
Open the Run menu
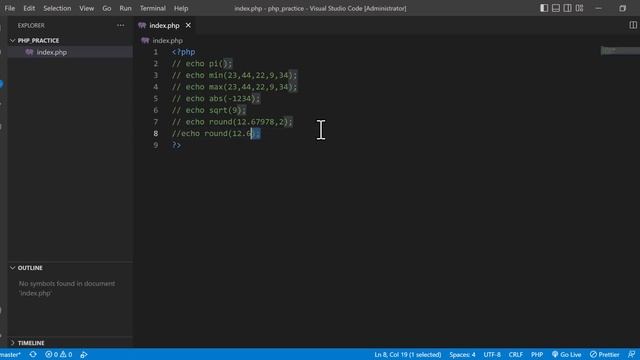pos(125,8)
